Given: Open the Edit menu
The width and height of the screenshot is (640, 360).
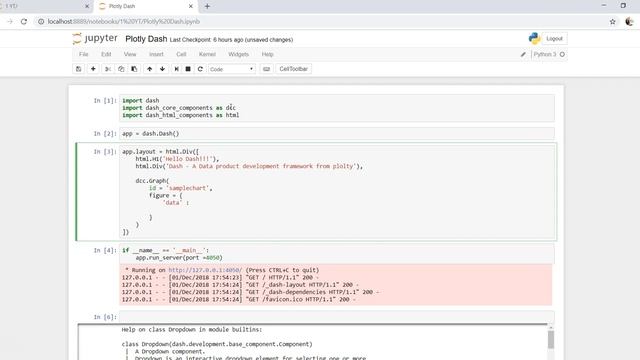Looking at the screenshot, I should [106, 54].
